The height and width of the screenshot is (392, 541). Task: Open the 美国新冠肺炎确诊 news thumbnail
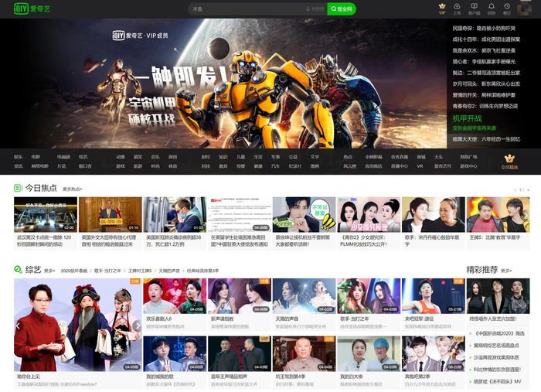pos(175,215)
